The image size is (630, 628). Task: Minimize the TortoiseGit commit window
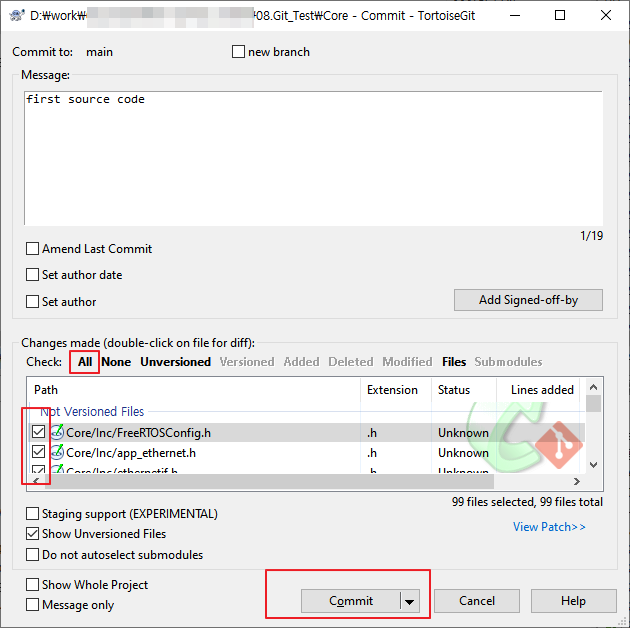tap(515, 15)
